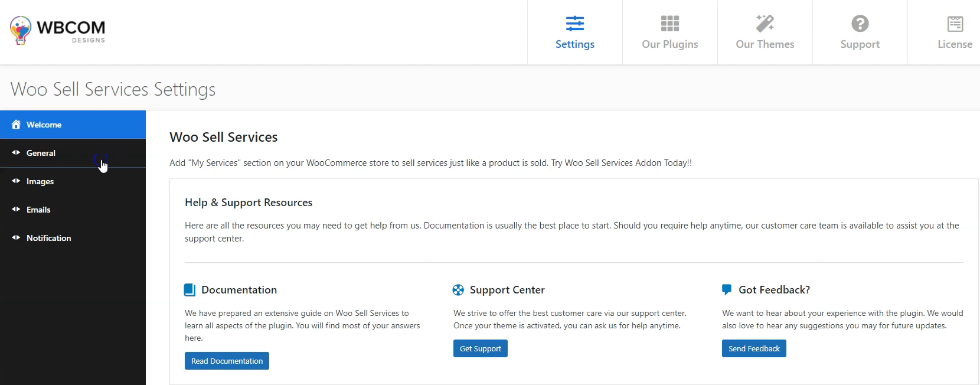980x385 pixels.
Task: Click the Send Feedback button
Action: [x=754, y=348]
